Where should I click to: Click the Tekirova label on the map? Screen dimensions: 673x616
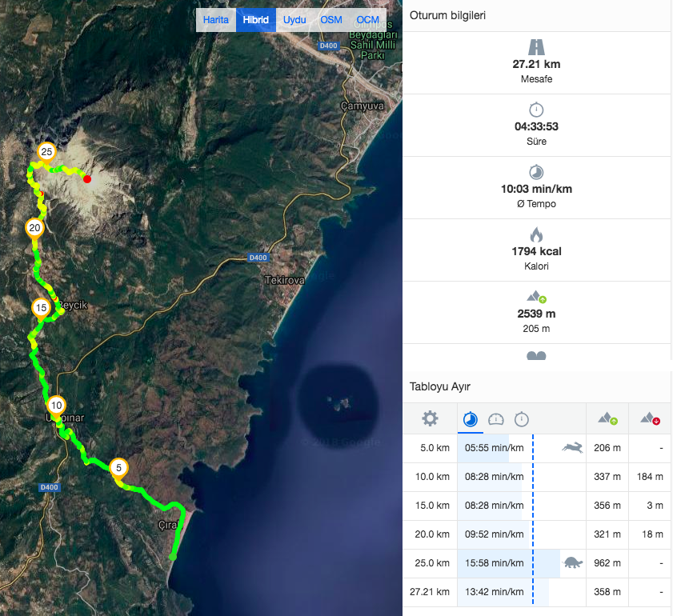point(285,280)
